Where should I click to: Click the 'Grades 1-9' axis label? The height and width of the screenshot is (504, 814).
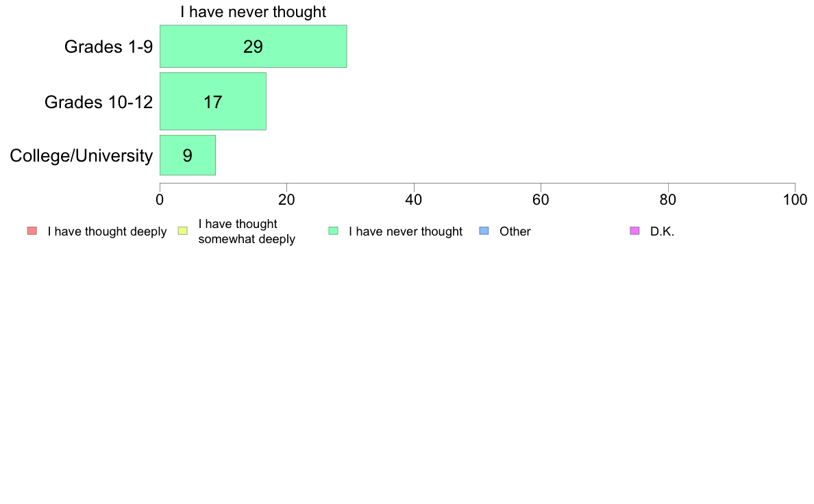[x=108, y=47]
